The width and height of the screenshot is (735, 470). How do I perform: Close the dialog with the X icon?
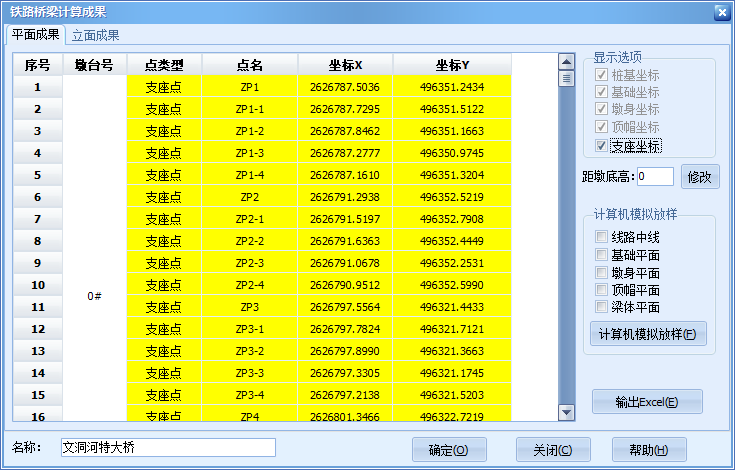[x=720, y=12]
